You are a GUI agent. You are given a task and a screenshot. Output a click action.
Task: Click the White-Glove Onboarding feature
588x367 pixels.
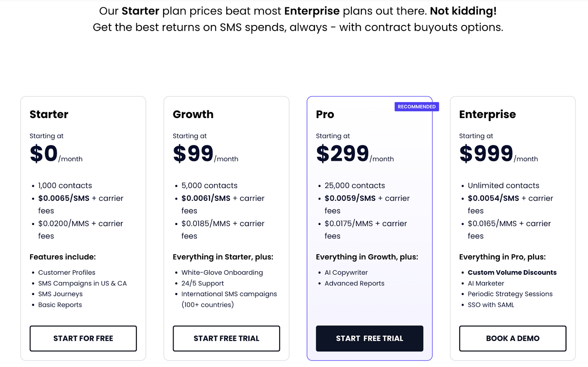point(222,272)
